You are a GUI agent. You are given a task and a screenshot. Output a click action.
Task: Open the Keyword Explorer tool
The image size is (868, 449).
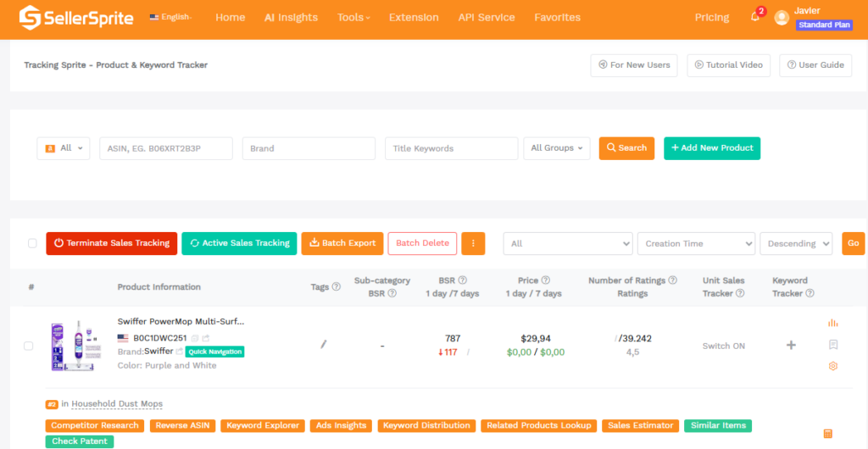pos(263,426)
